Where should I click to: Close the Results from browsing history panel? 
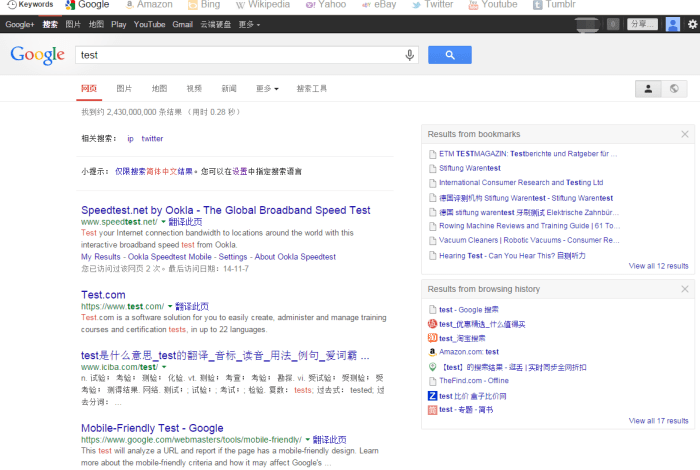coord(684,289)
